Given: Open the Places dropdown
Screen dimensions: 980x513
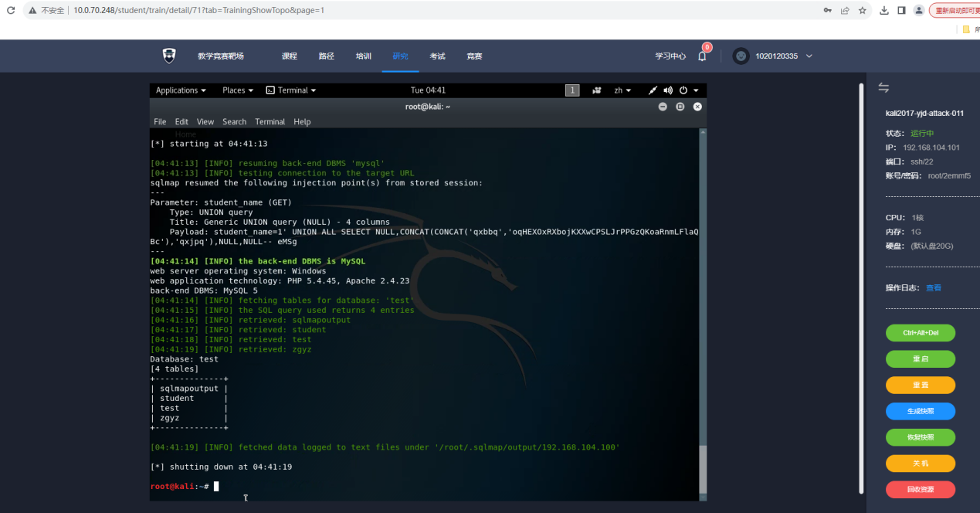Looking at the screenshot, I should pos(239,90).
